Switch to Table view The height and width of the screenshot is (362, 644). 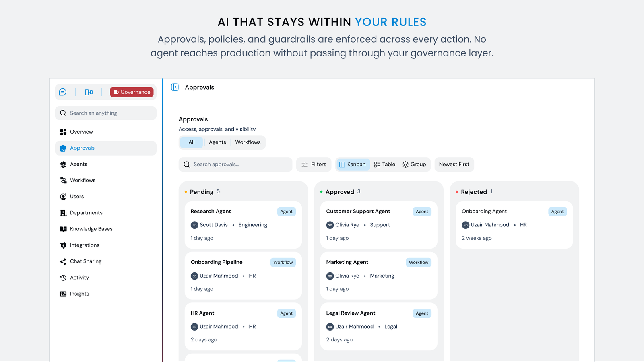pos(385,165)
